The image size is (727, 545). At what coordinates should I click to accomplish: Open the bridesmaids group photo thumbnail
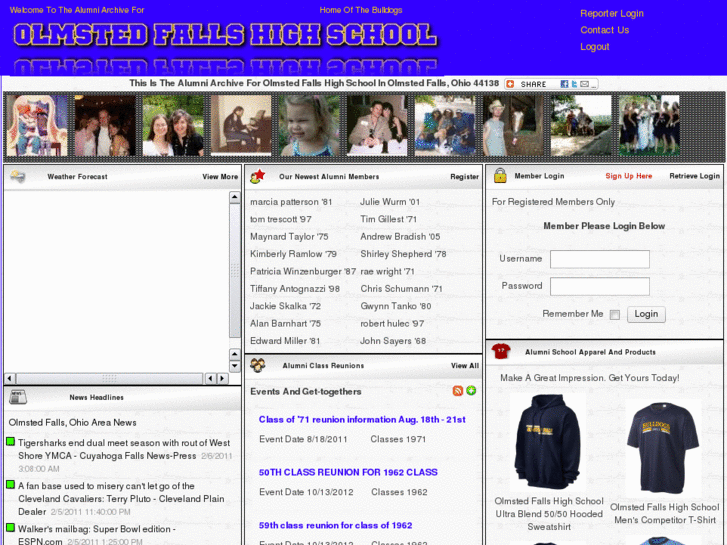649,125
